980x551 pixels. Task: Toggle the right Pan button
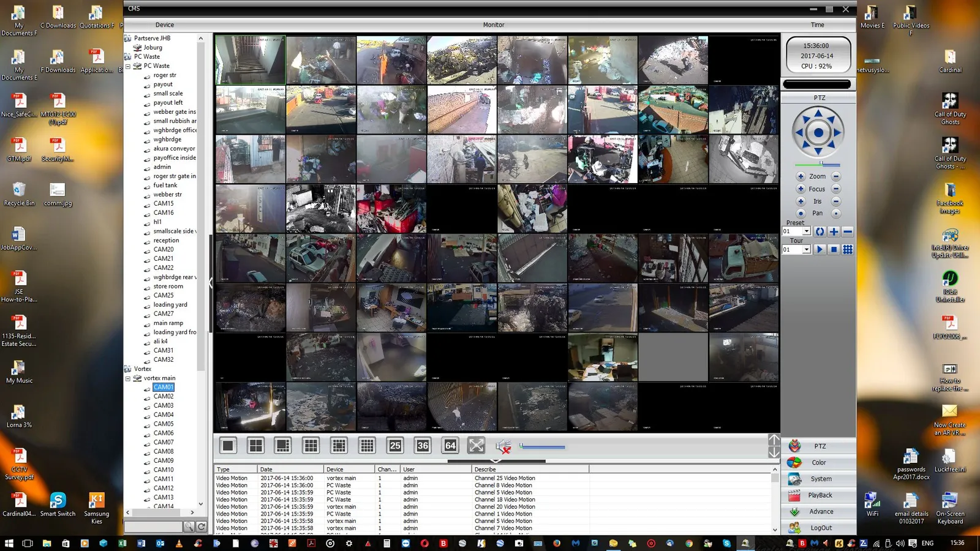pyautogui.click(x=836, y=214)
